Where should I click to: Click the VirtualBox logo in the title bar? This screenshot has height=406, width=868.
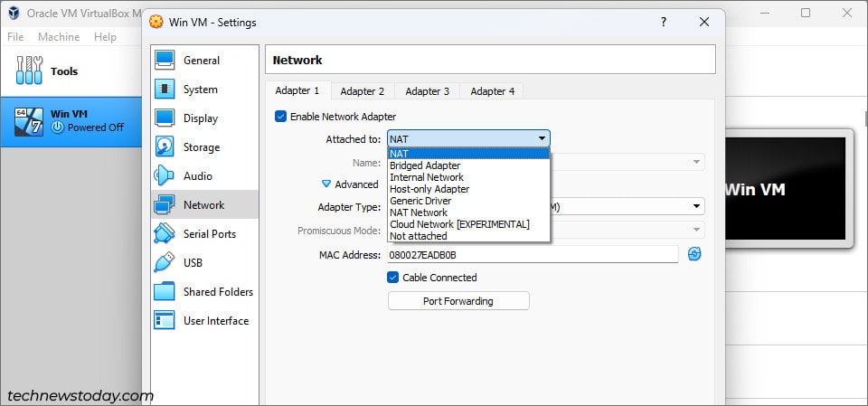[x=14, y=13]
